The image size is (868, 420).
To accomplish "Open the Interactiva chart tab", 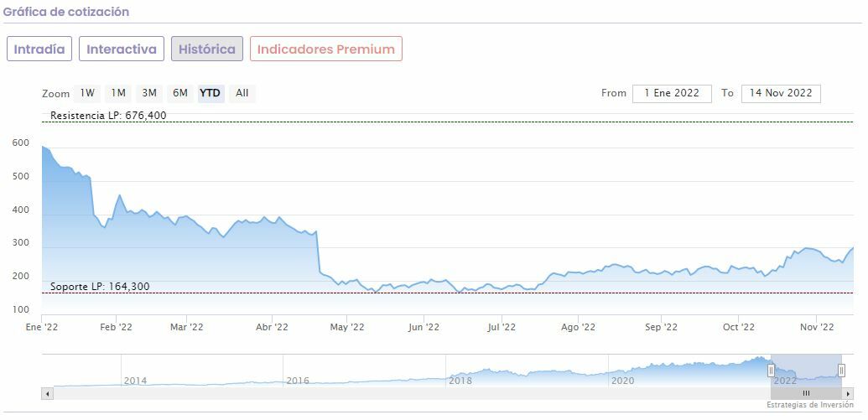I will (122, 49).
